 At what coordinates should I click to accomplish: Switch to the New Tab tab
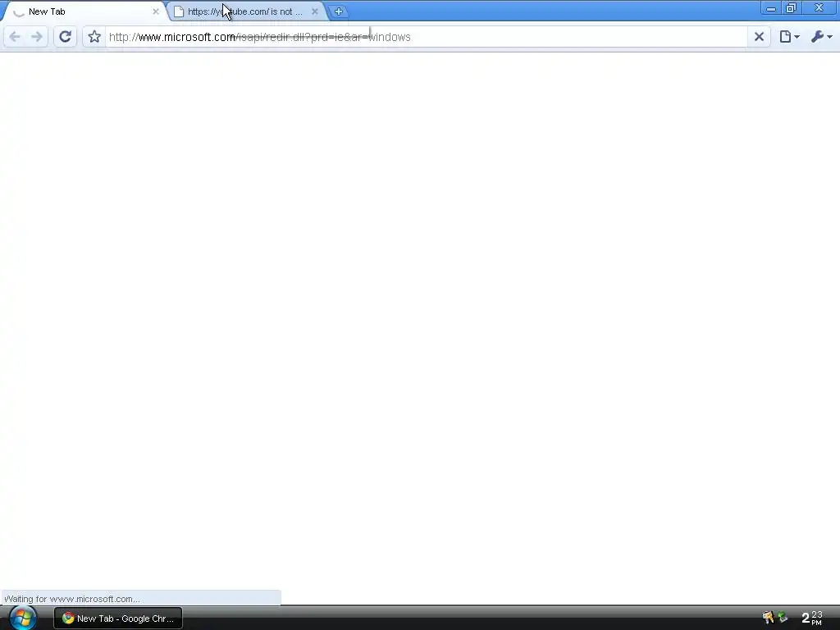85,11
